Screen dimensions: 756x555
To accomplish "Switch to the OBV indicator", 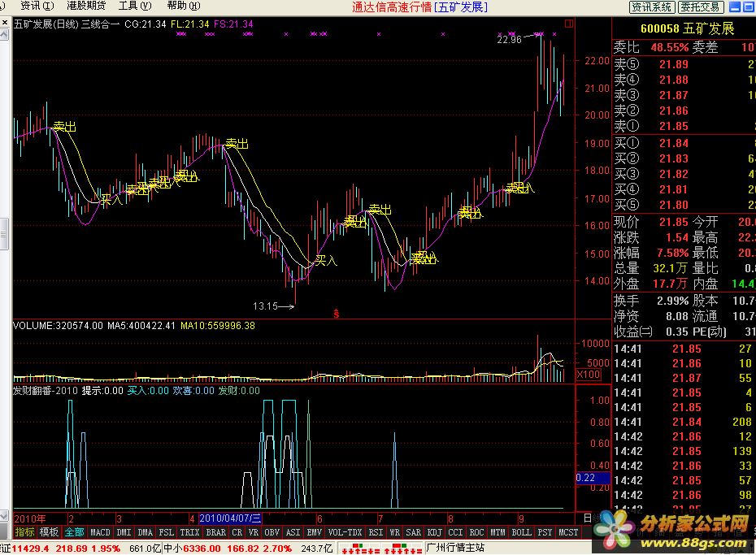I will [272, 532].
